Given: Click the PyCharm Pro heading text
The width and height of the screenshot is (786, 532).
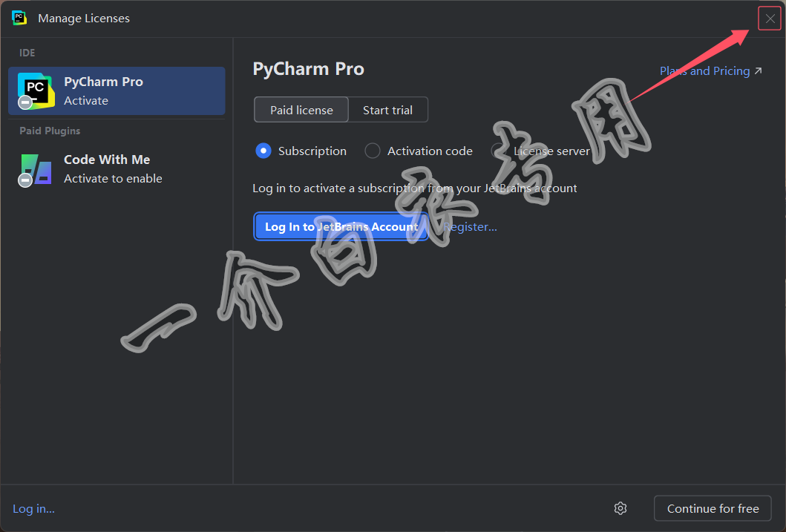Looking at the screenshot, I should pyautogui.click(x=308, y=68).
